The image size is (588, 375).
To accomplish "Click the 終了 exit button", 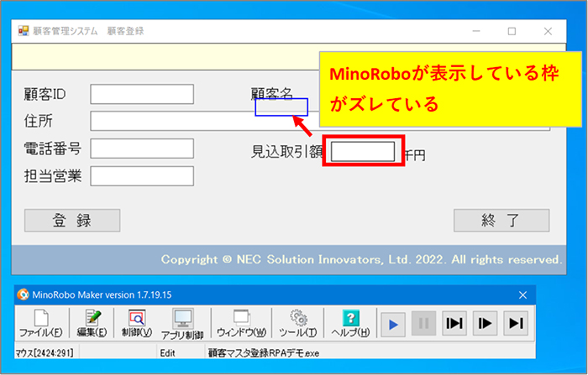I will 501,221.
